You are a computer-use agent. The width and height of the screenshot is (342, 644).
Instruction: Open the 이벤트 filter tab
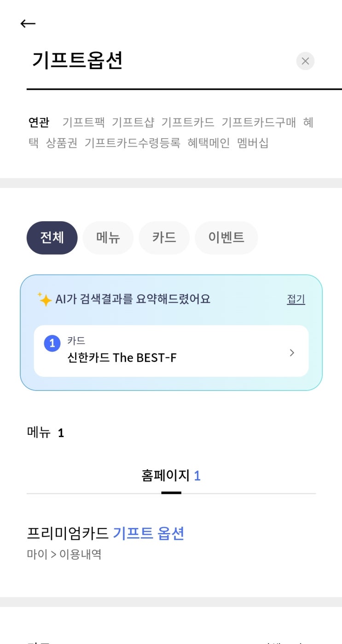[226, 238]
